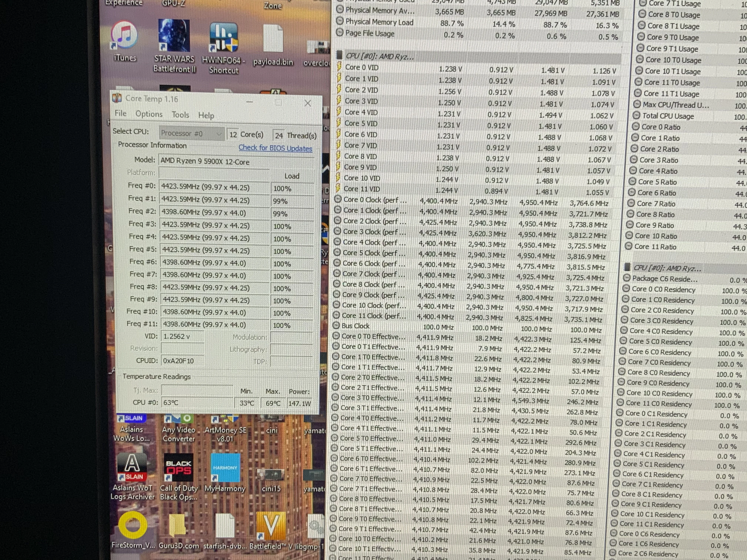Viewport: 747px width, 560px height.
Task: Open the File menu in Core Temp
Action: pos(121,113)
